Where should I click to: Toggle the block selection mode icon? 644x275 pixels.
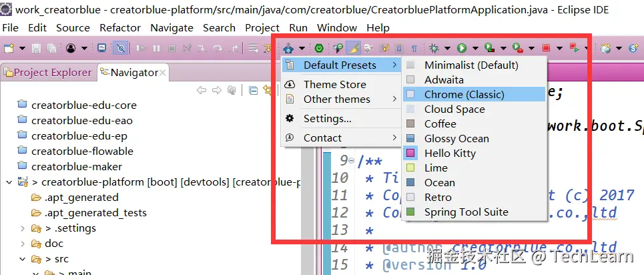tap(399, 49)
